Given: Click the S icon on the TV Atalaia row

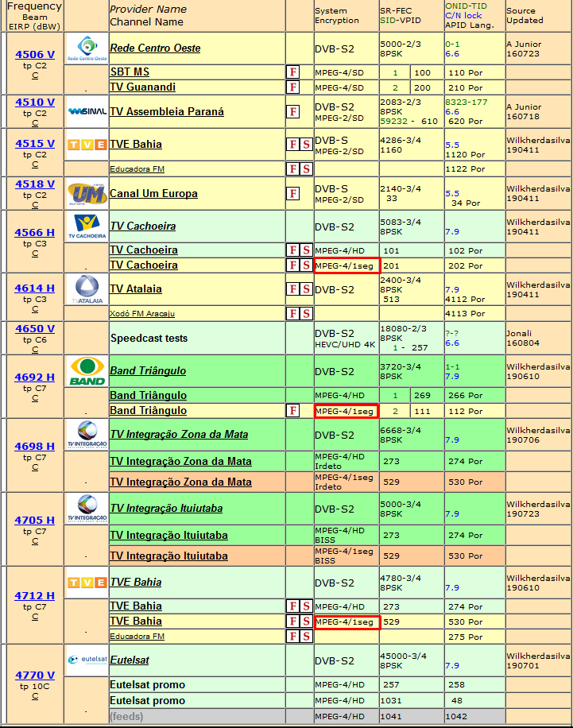Looking at the screenshot, I should 306,289.
